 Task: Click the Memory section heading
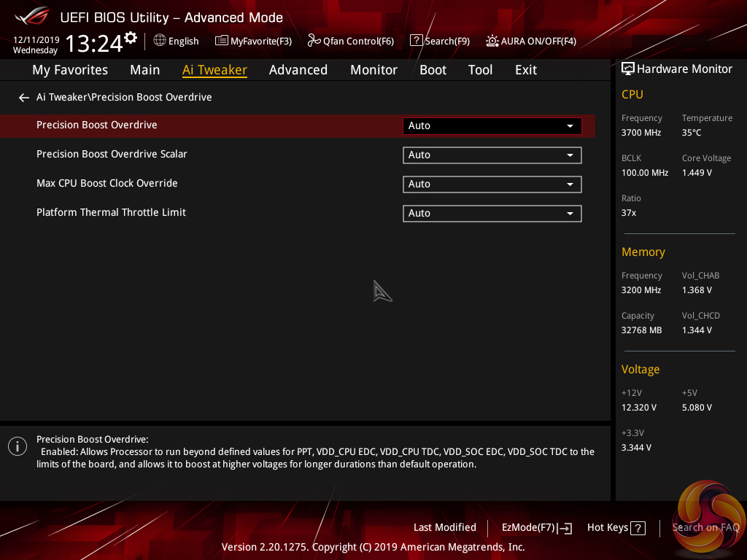[643, 252]
